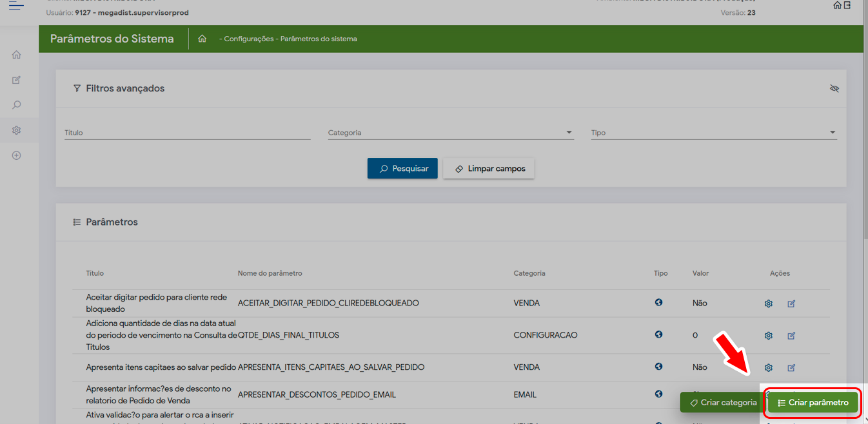Hide the advanced filters panel with eye icon
868x424 pixels.
[x=834, y=88]
